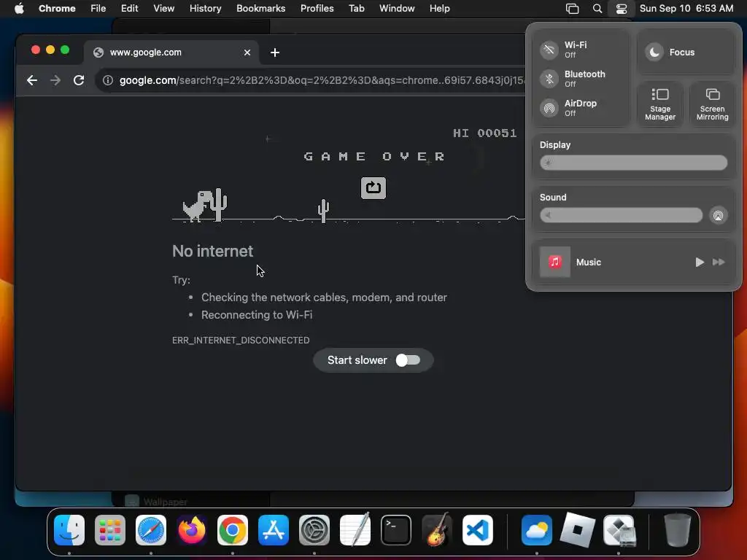Image resolution: width=747 pixels, height=560 pixels.
Task: Go back in Chrome
Action: coord(32,80)
